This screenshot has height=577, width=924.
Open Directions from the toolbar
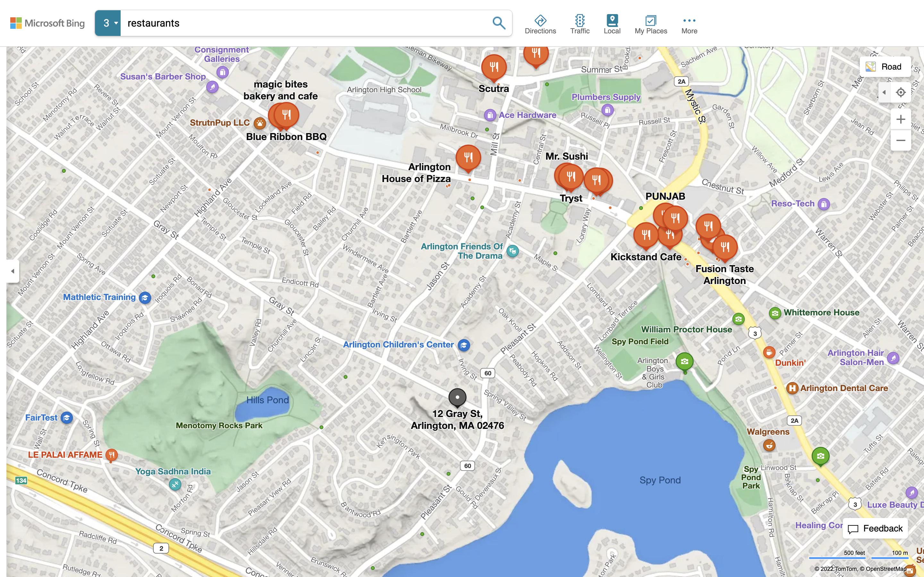[x=540, y=24]
